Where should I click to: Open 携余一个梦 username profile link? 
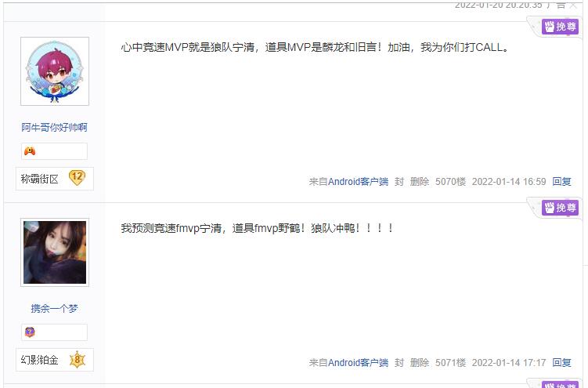[x=54, y=309]
